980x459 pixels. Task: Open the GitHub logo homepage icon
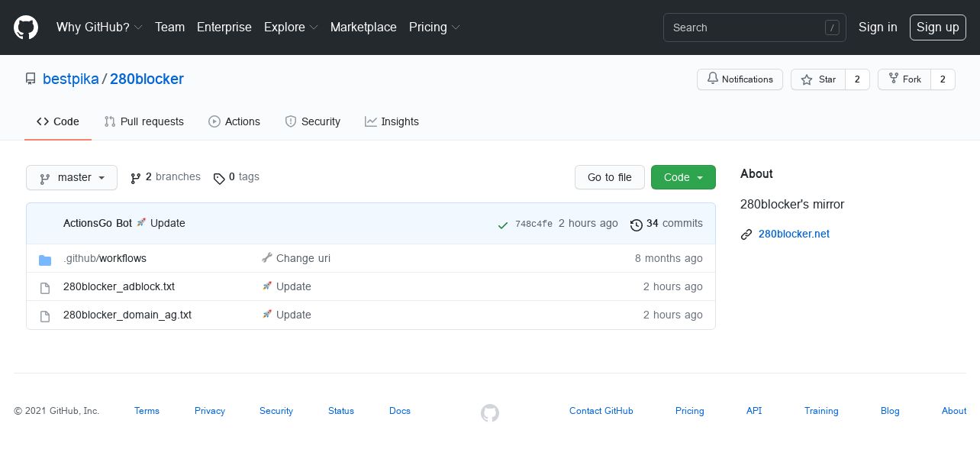tap(26, 27)
